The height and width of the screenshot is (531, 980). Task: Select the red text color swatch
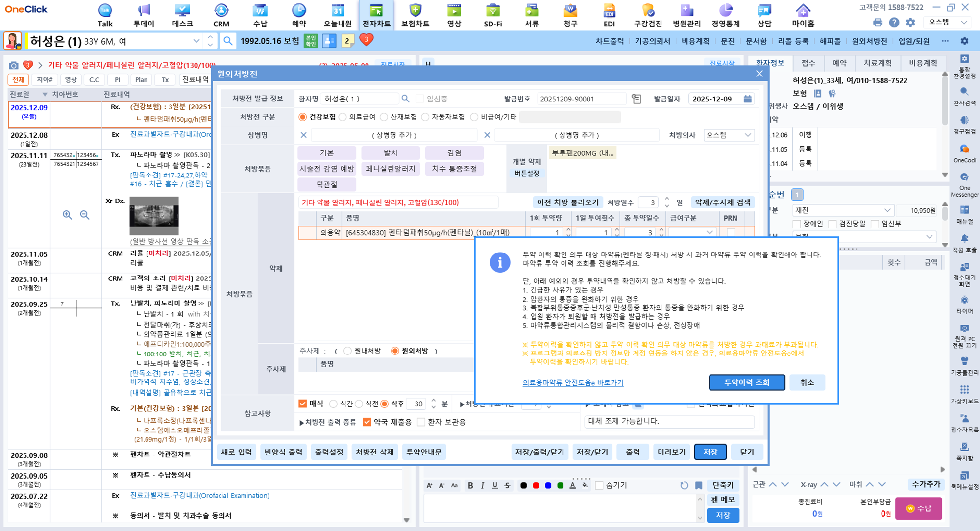point(536,485)
